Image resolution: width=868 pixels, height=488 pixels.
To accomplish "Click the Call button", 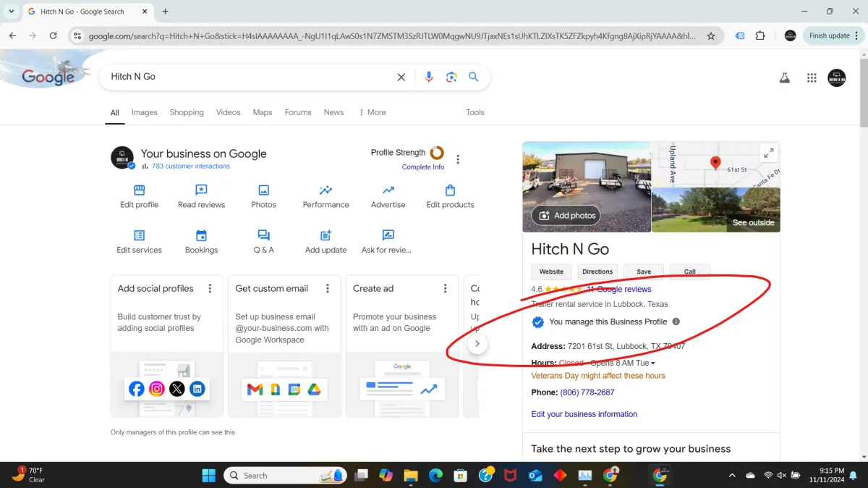I will click(x=690, y=272).
